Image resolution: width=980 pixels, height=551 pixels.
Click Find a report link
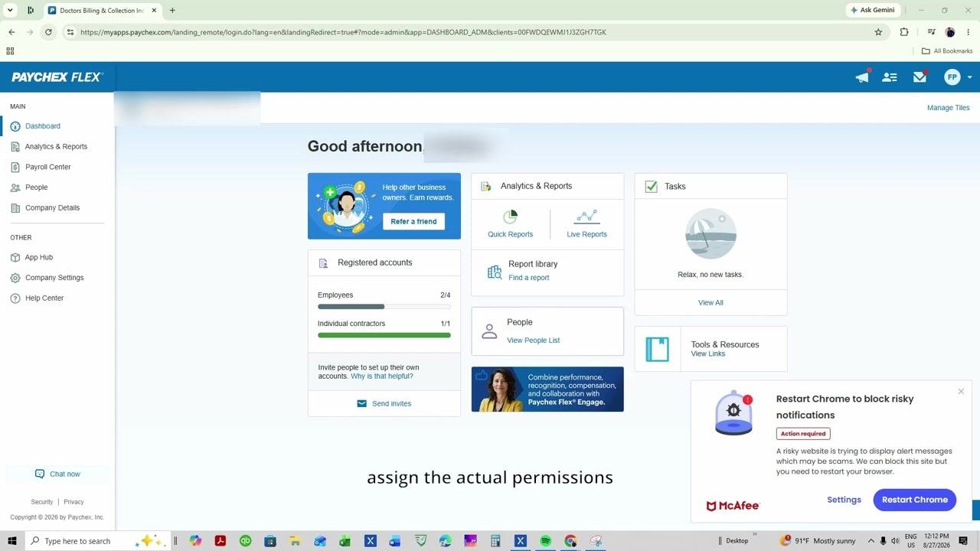click(529, 278)
